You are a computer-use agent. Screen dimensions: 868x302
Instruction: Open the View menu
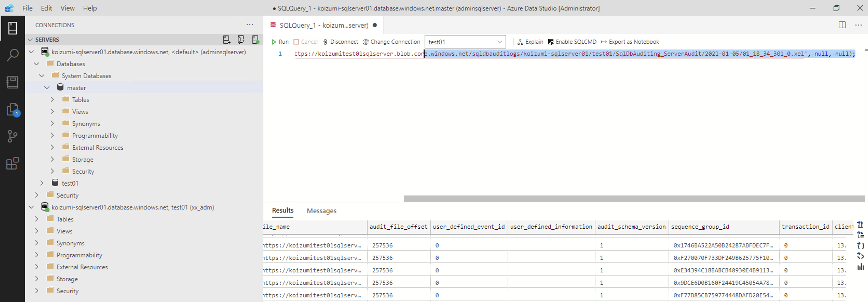pos(67,8)
